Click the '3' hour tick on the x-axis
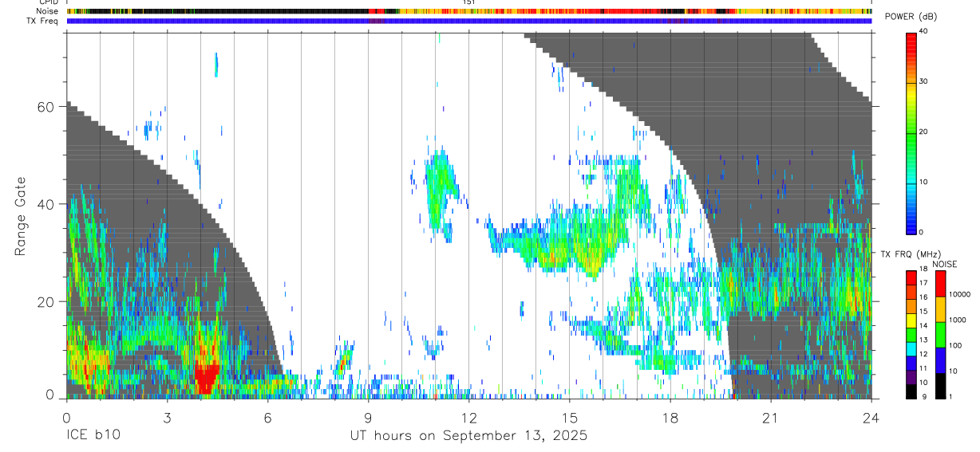This screenshot has height=452, width=980. tap(167, 417)
